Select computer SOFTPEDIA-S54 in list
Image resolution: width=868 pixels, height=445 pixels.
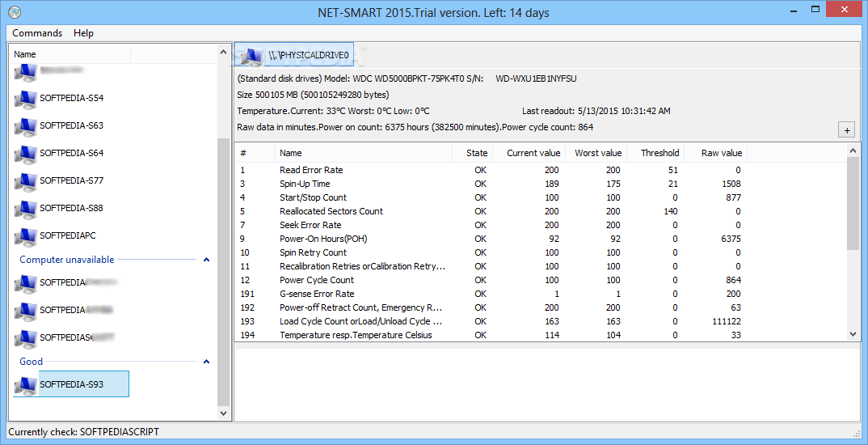coord(71,98)
